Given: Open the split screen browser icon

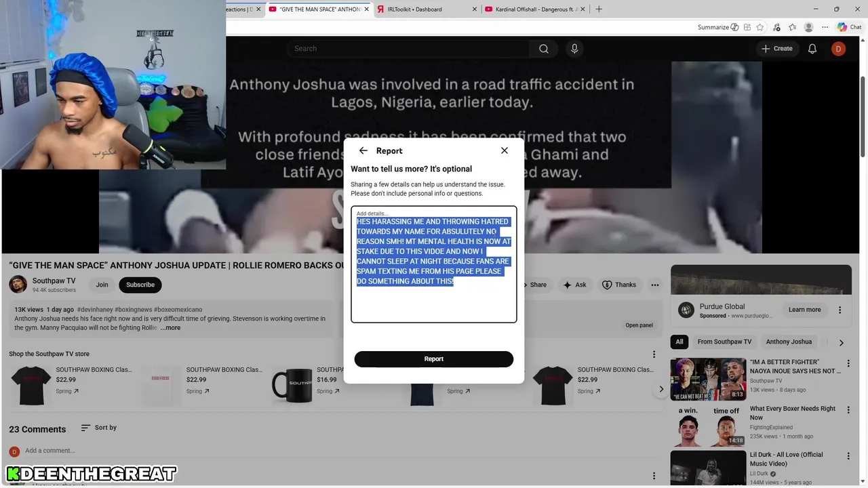Looking at the screenshot, I should coord(747,27).
